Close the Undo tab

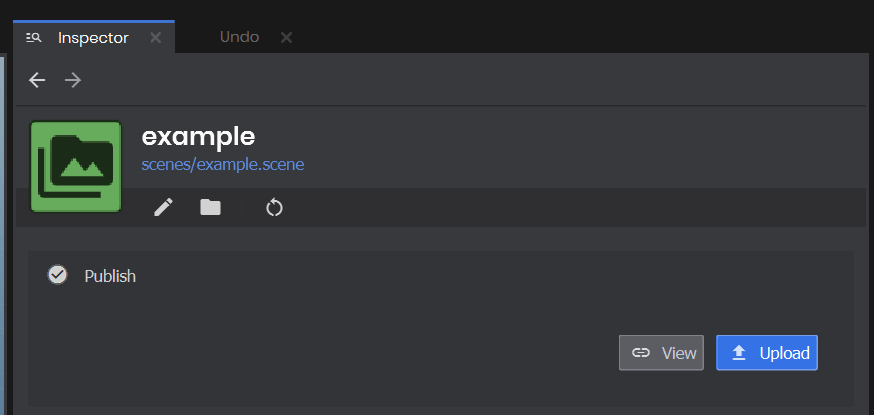[x=286, y=37]
